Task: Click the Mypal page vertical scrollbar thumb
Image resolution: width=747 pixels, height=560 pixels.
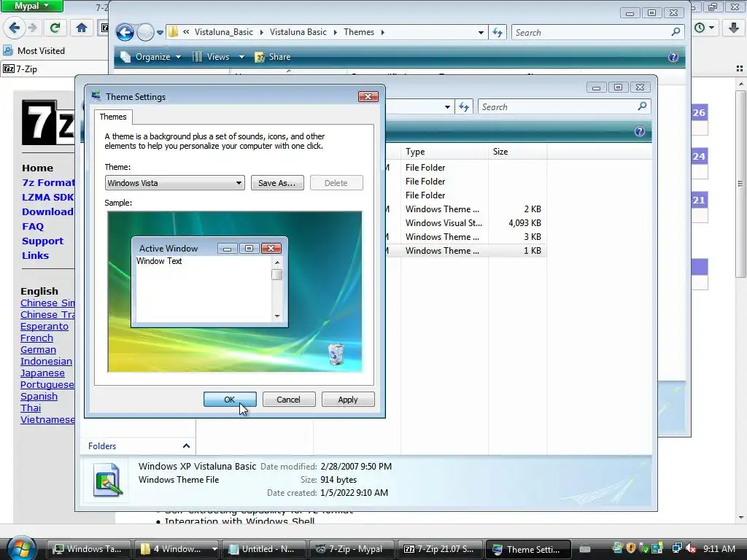Action: 740,184
